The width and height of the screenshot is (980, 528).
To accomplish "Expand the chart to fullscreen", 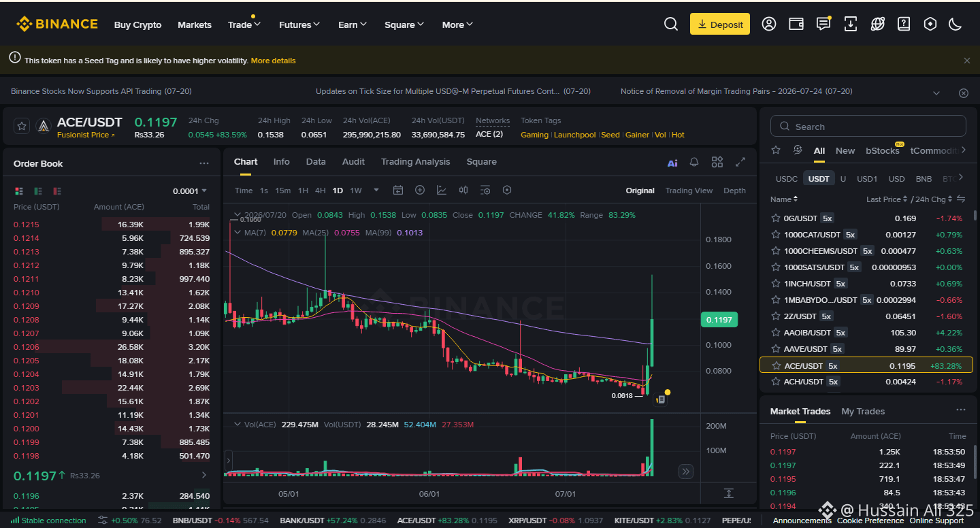I will (x=740, y=162).
